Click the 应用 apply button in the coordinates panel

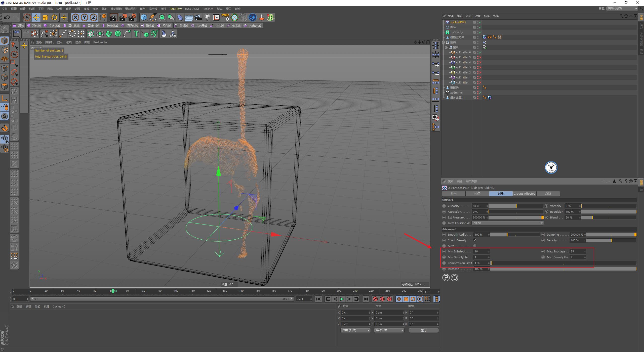click(424, 330)
